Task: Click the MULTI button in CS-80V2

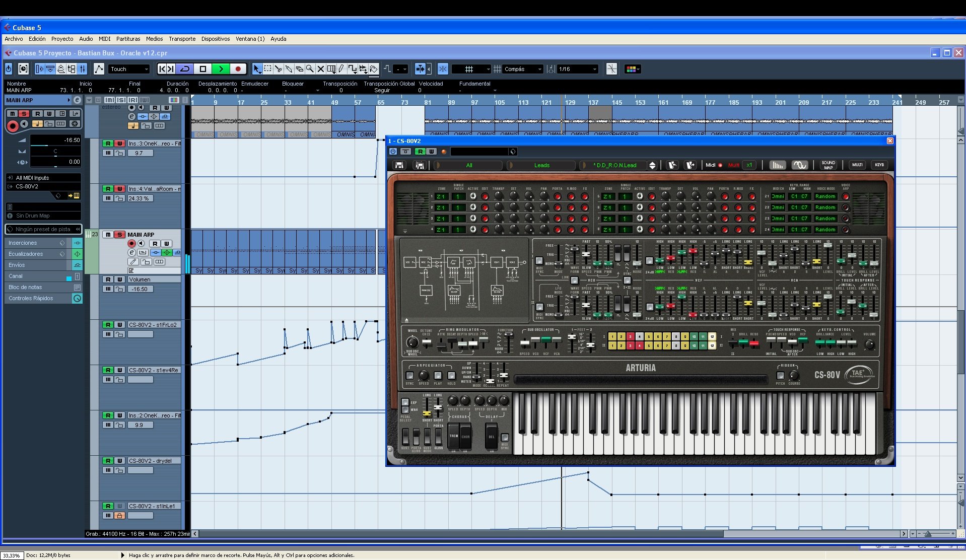Action: (857, 165)
